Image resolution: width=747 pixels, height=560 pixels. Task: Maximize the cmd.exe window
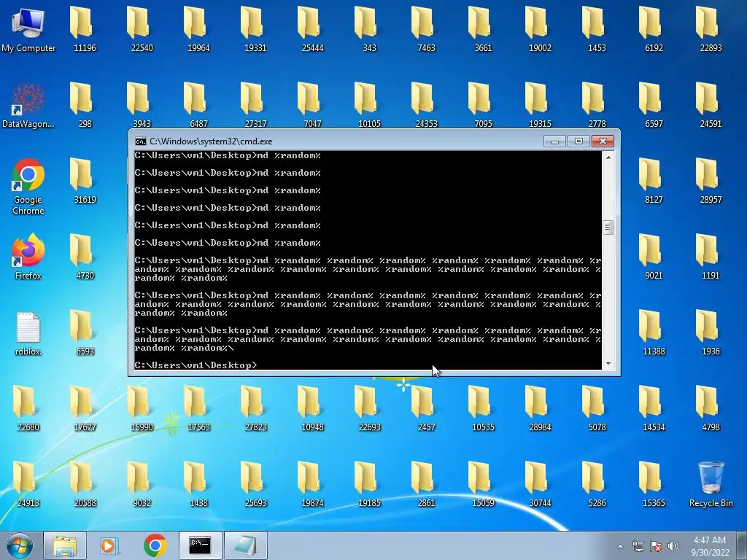point(578,141)
